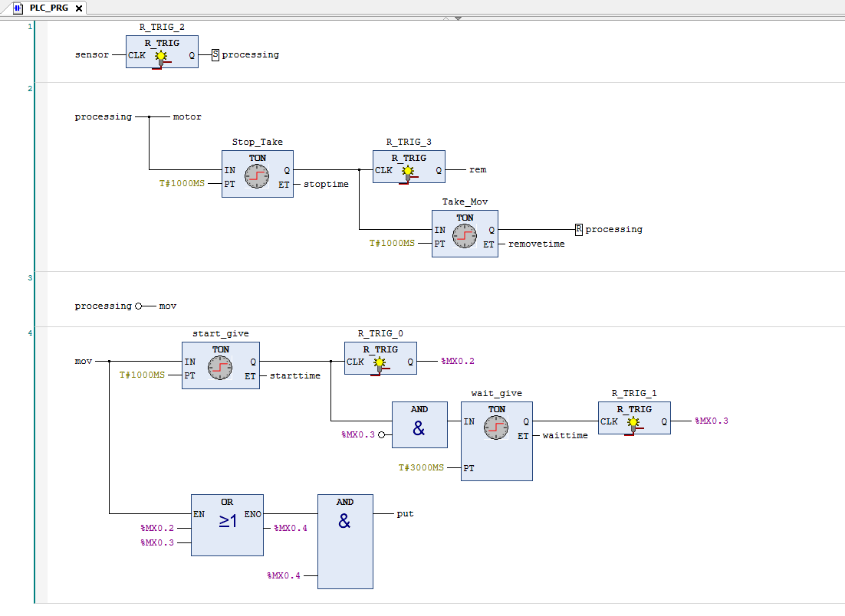Click the clock icon in Take_Mov timer
This screenshot has height=616, width=845.
click(465, 237)
